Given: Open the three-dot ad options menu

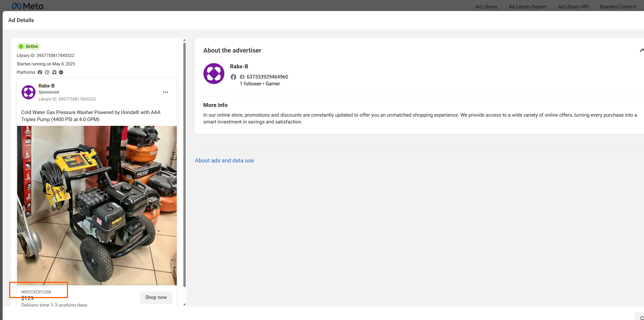Looking at the screenshot, I should click(165, 92).
